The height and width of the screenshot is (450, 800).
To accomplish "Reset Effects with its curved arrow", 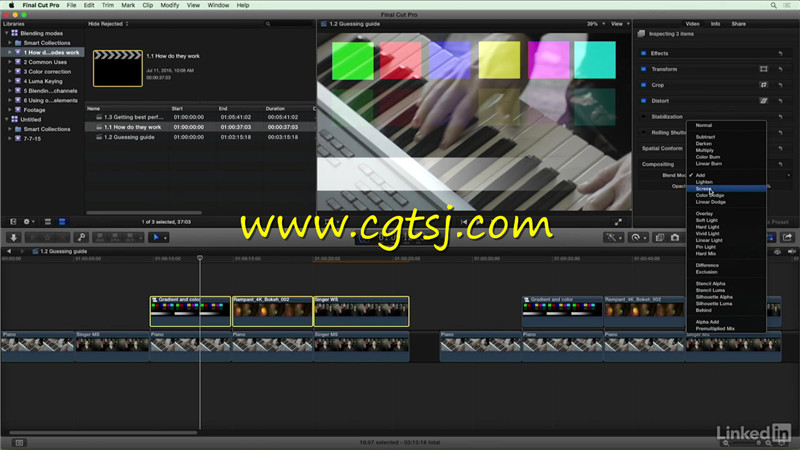I will point(780,53).
